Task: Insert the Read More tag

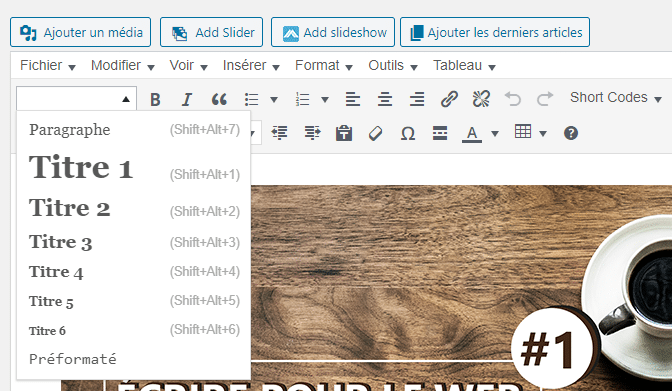Action: pos(440,133)
